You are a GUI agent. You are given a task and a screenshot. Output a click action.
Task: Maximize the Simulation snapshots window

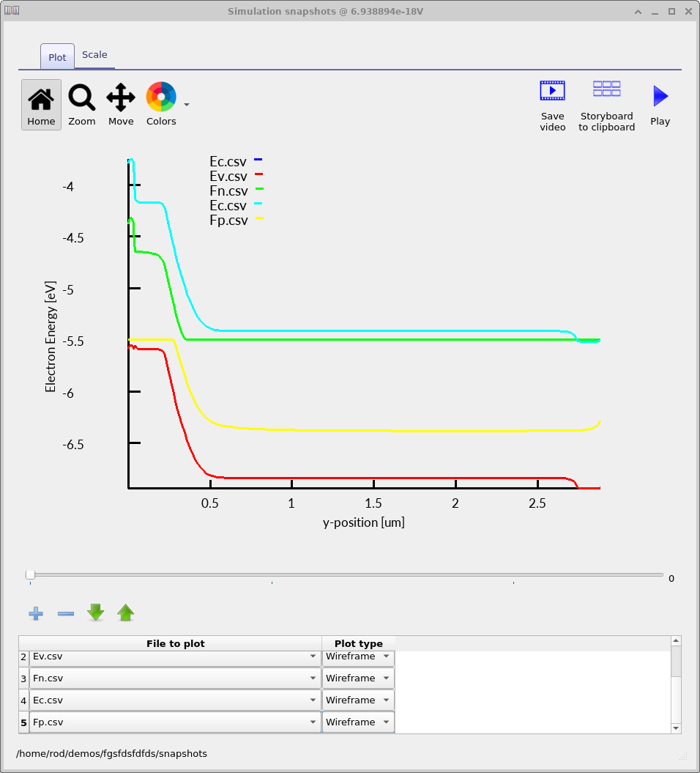tap(671, 11)
